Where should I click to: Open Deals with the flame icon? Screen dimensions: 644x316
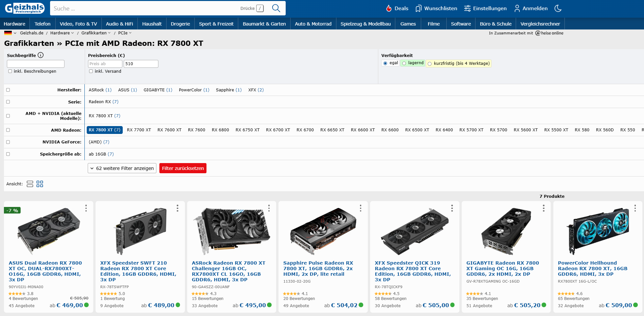point(389,8)
